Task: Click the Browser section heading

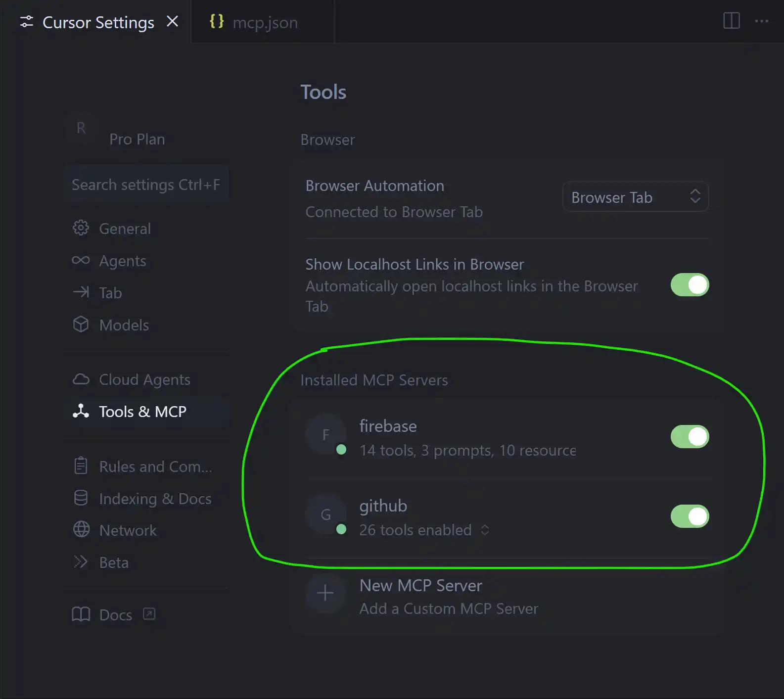Action: point(327,140)
